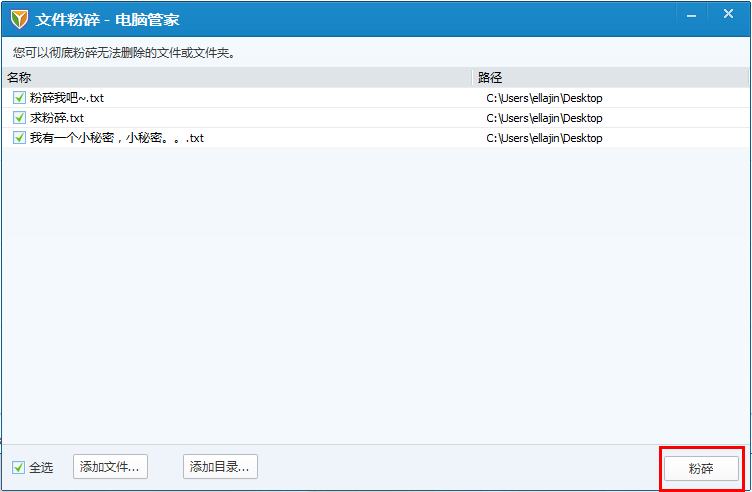Select the file 我有一个小秘密，小秘密。。.txt
Image resolution: width=752 pixels, height=492 pixels.
[117, 138]
